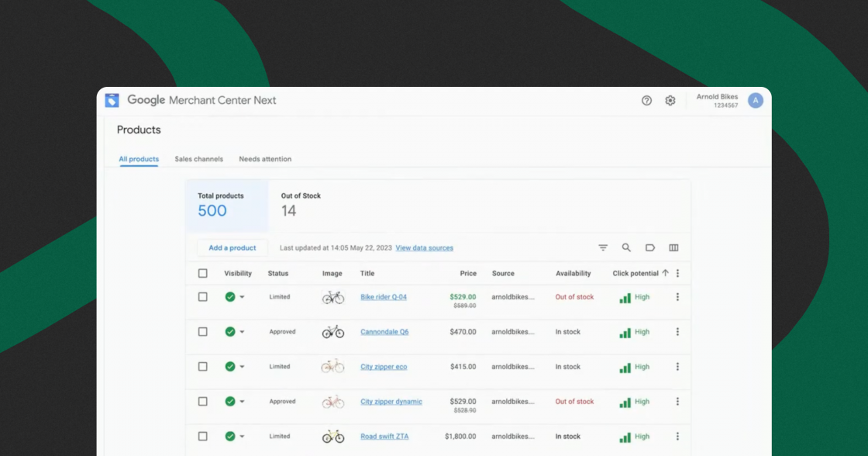868x456 pixels.
Task: Open the Road swift ZTA product link
Action: point(384,437)
